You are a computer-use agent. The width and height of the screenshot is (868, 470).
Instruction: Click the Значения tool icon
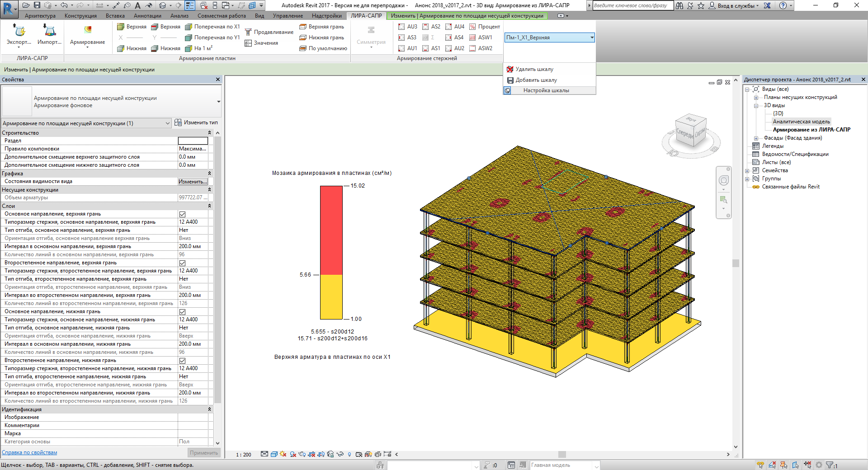pyautogui.click(x=248, y=43)
